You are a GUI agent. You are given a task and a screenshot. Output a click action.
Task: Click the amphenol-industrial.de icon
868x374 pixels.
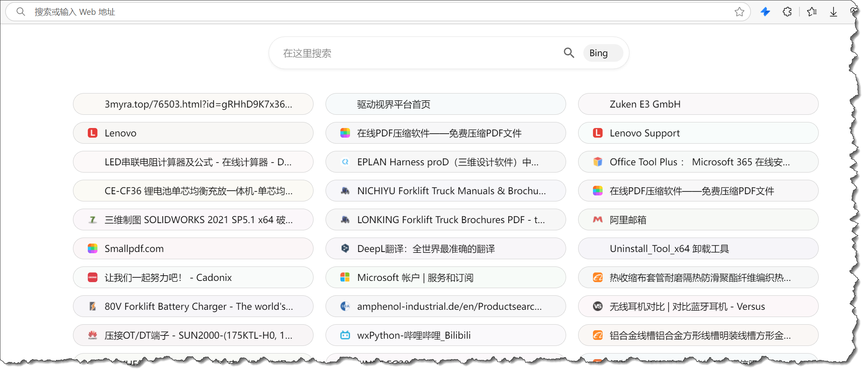click(345, 306)
